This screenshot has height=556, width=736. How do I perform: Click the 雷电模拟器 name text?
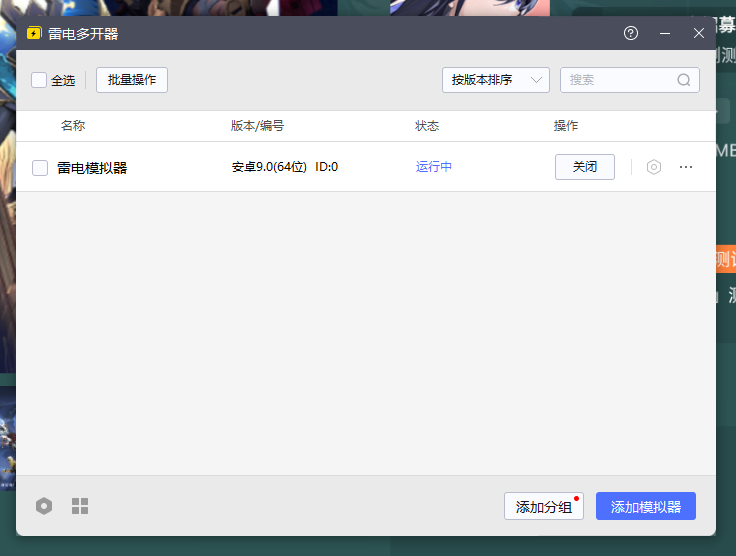(92, 168)
